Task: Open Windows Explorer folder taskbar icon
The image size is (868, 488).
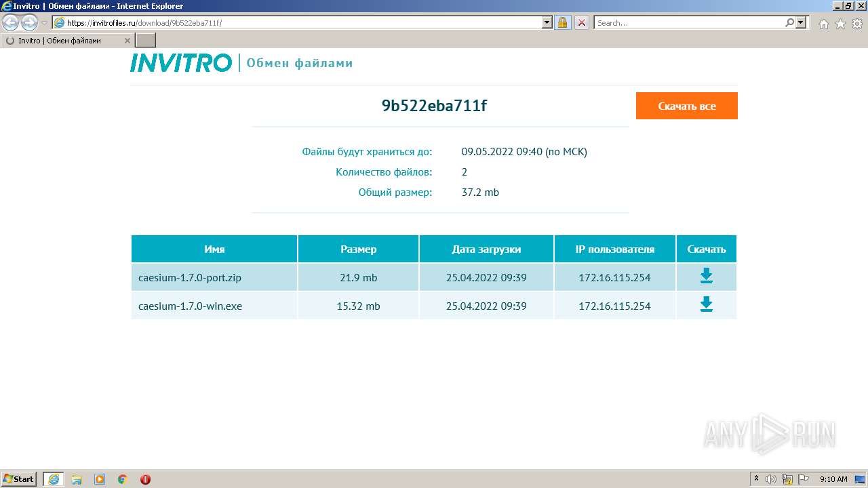Action: 77,479
